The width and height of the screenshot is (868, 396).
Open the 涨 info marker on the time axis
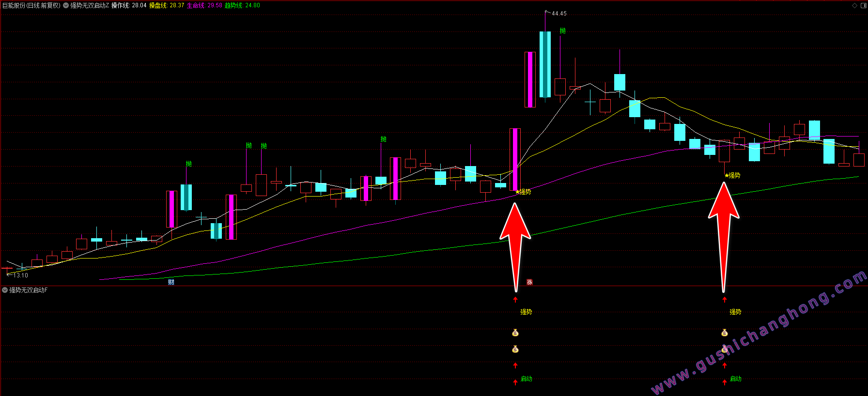[x=529, y=282]
